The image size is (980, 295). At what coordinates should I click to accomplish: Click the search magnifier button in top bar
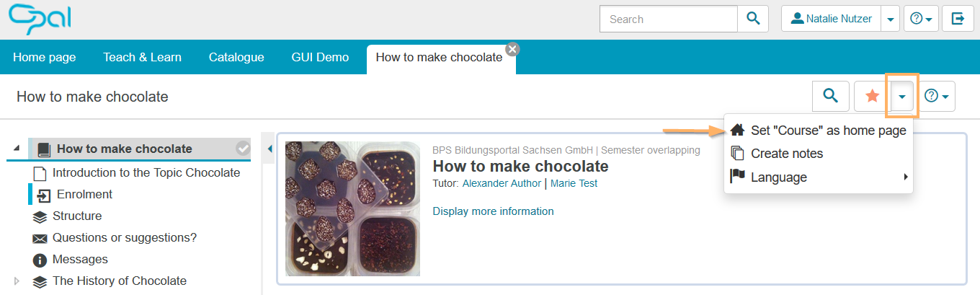coord(753,19)
